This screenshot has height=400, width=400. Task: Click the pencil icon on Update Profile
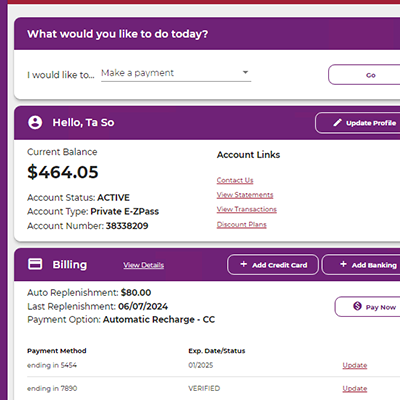(x=337, y=123)
